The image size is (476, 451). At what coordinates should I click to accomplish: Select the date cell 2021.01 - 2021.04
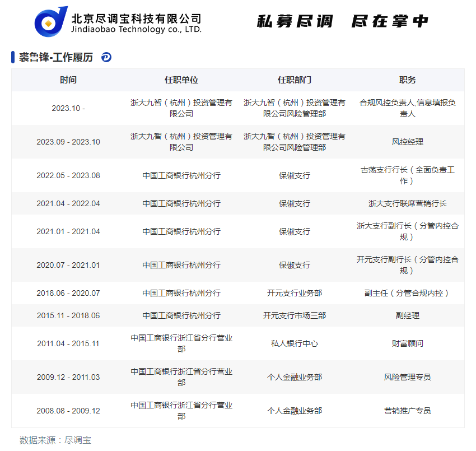pos(68,231)
